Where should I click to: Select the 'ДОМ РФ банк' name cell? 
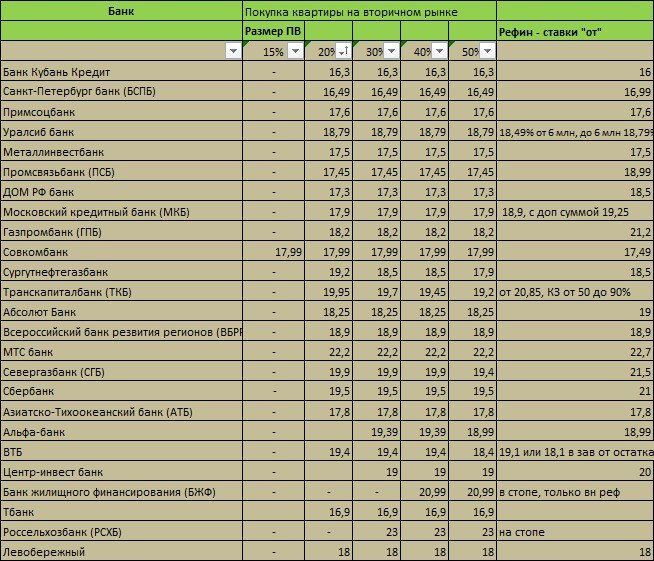click(x=121, y=192)
